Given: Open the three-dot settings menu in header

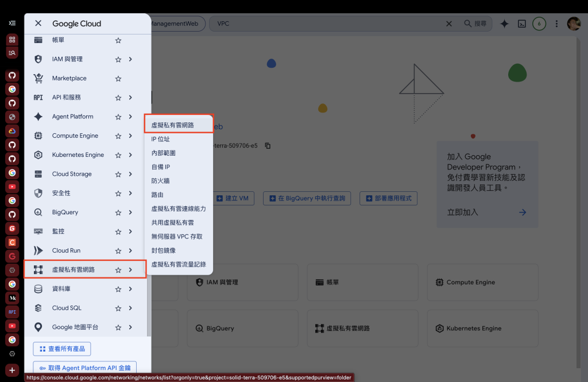Looking at the screenshot, I should click(x=556, y=24).
